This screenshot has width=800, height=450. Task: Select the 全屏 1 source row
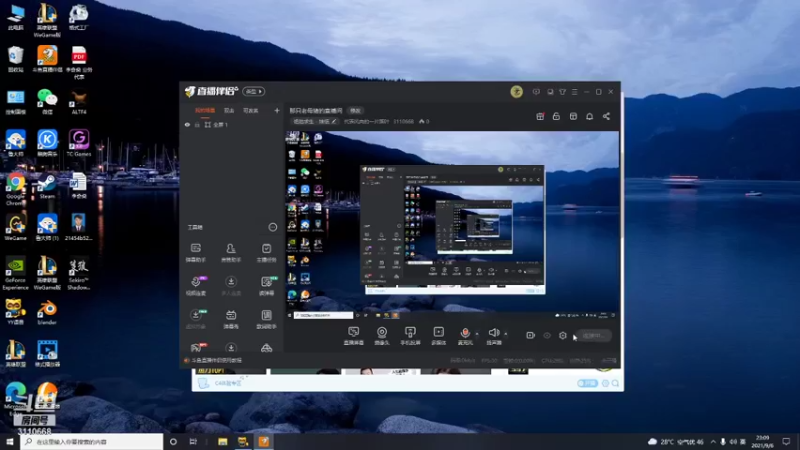232,124
